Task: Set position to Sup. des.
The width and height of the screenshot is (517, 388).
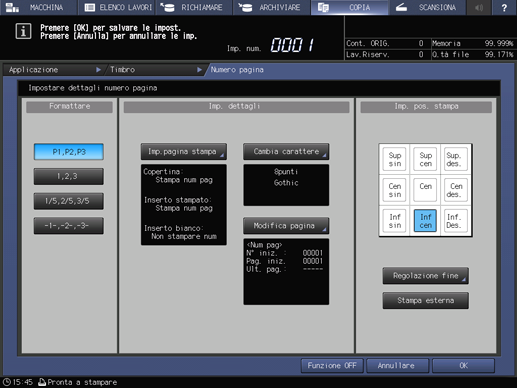Action: click(x=456, y=159)
